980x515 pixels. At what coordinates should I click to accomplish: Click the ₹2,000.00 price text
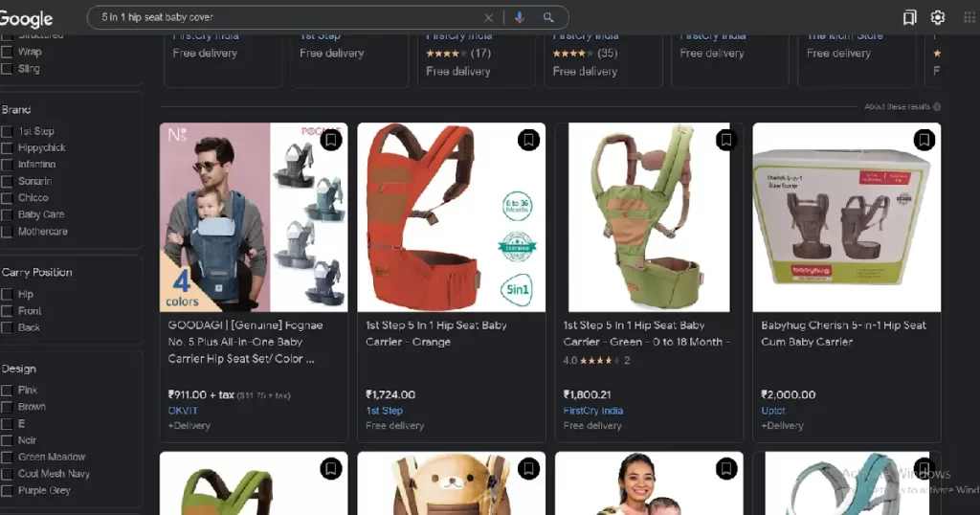pos(789,395)
